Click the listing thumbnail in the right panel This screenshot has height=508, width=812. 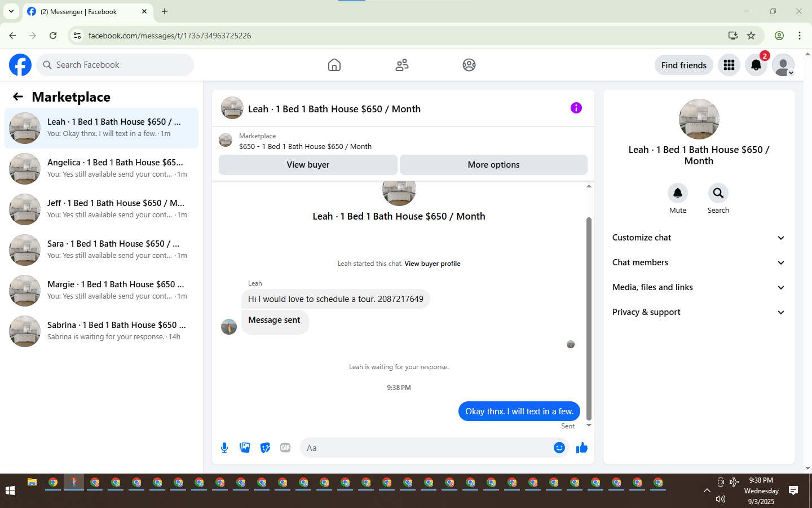[699, 119]
